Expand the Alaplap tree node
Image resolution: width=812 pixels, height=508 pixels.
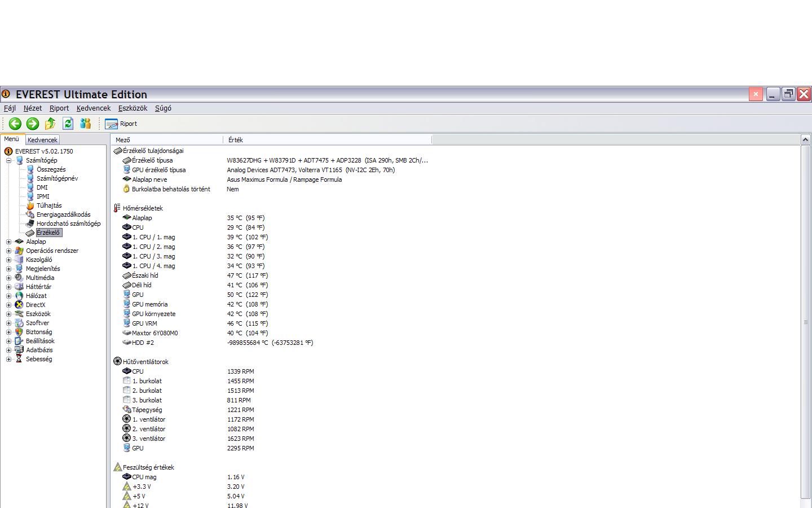[x=8, y=242]
